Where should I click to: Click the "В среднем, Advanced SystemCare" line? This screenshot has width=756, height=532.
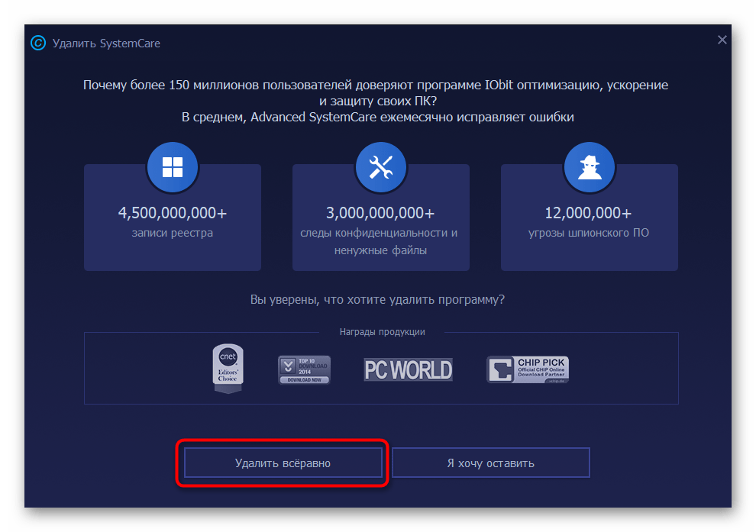(377, 117)
